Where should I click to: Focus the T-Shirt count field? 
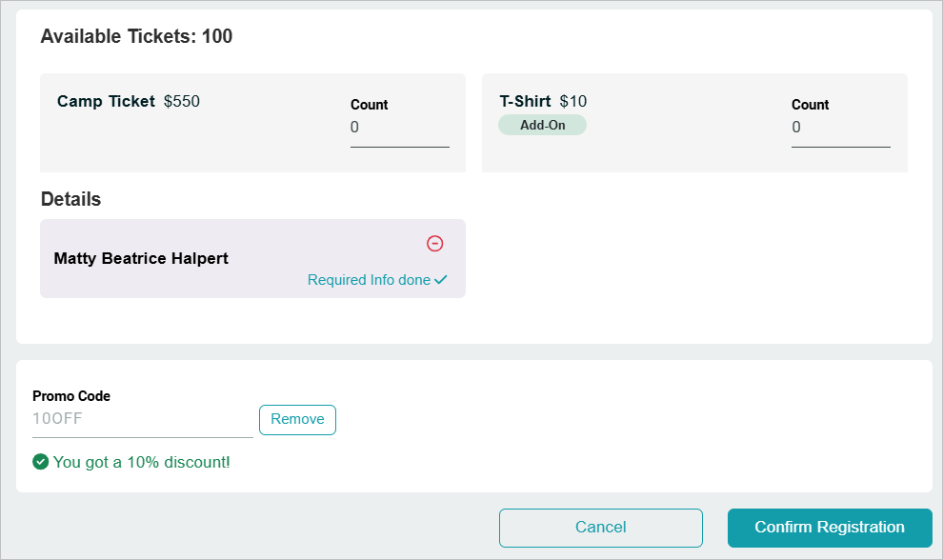(x=840, y=128)
